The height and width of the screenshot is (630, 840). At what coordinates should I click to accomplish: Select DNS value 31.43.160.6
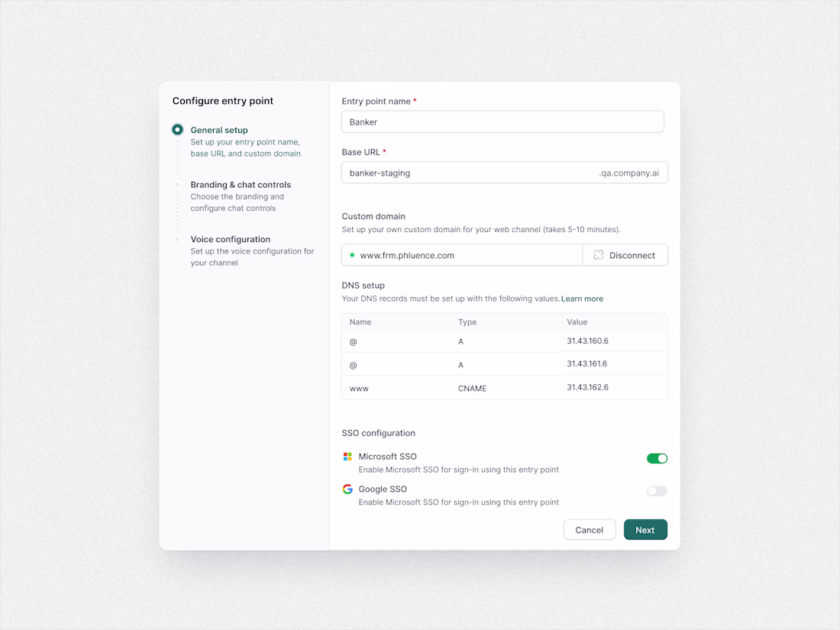pyautogui.click(x=588, y=341)
